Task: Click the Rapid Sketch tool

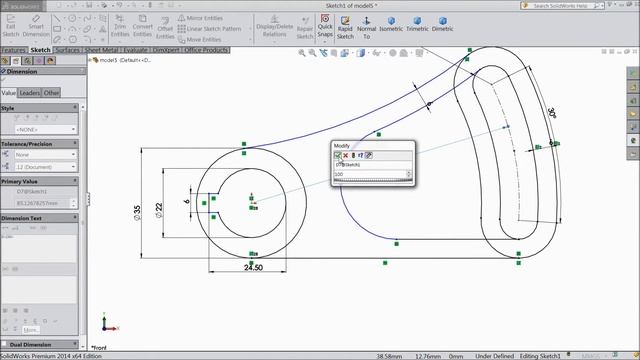Action: pos(345,28)
